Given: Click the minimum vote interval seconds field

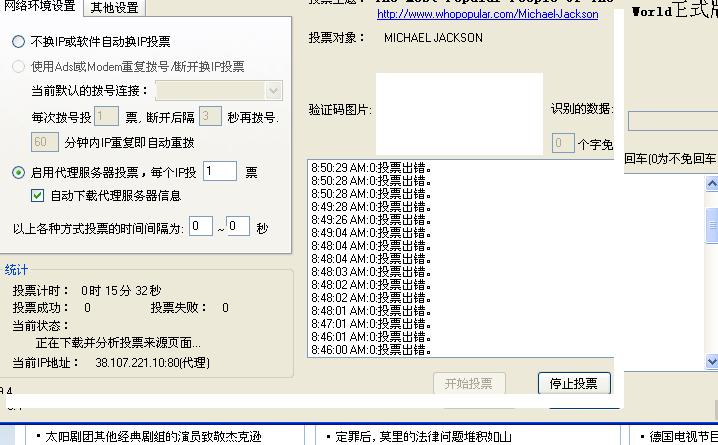Looking at the screenshot, I should [201, 227].
